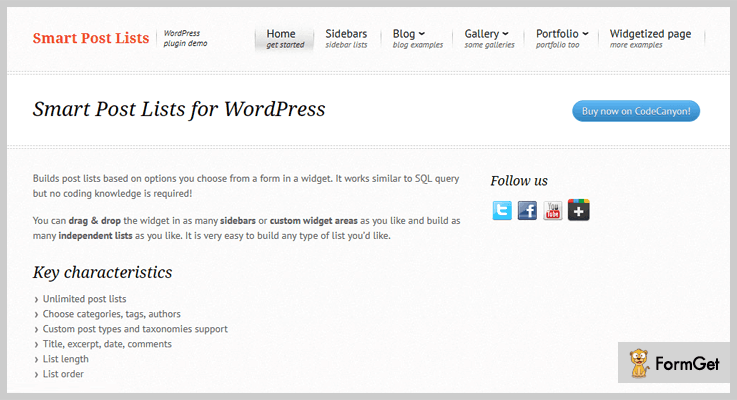Click the 'Smart Post Lists for WordPress' heading
The image size is (737, 400).
click(x=179, y=110)
